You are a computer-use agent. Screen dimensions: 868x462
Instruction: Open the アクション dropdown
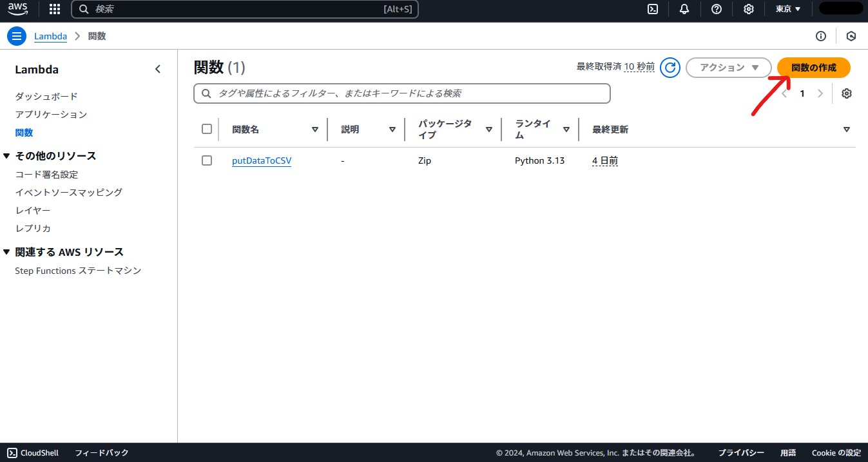pyautogui.click(x=729, y=67)
